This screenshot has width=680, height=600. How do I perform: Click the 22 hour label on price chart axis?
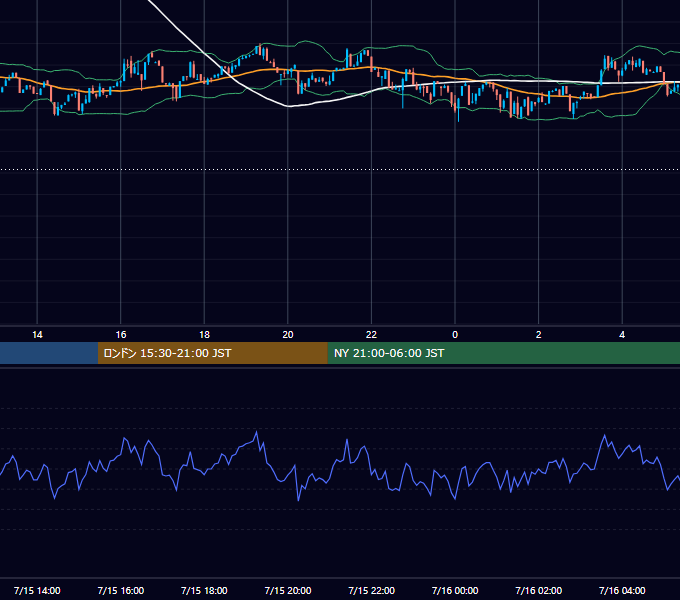(371, 335)
